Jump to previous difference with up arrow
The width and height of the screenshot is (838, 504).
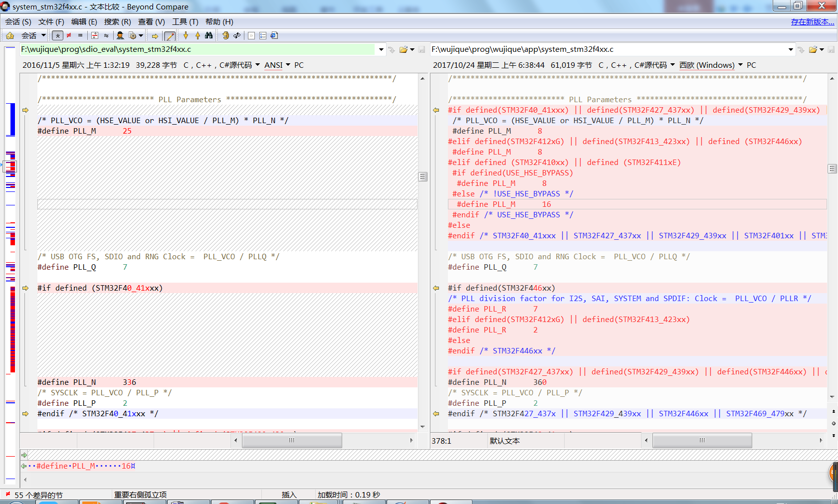[198, 35]
